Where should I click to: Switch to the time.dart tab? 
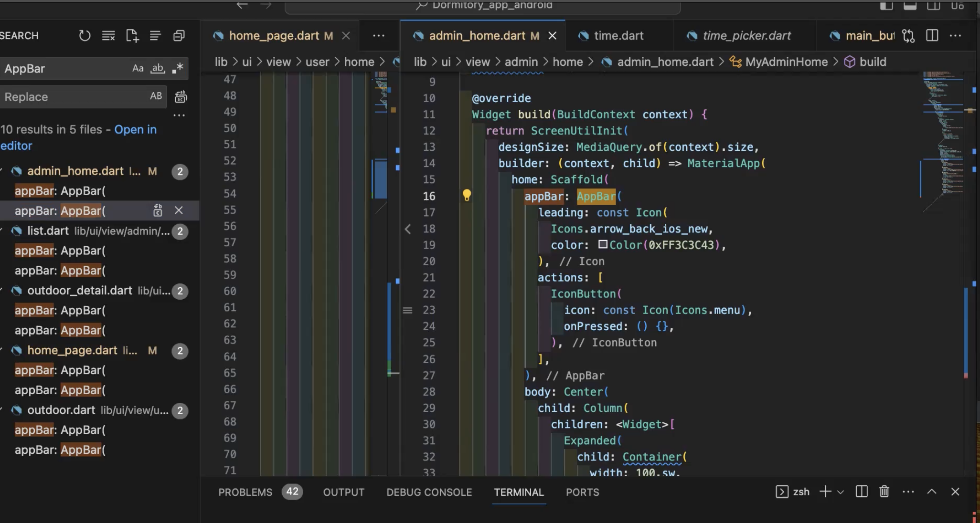(x=618, y=36)
